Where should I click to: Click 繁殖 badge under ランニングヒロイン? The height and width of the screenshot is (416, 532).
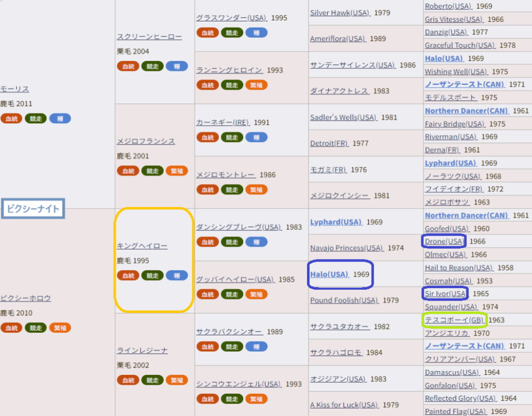pyautogui.click(x=257, y=85)
